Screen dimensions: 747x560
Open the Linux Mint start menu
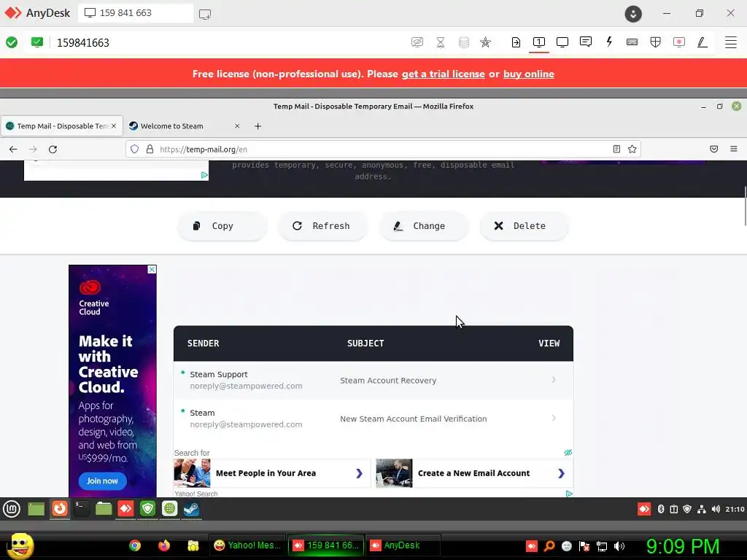pyautogui.click(x=12, y=509)
